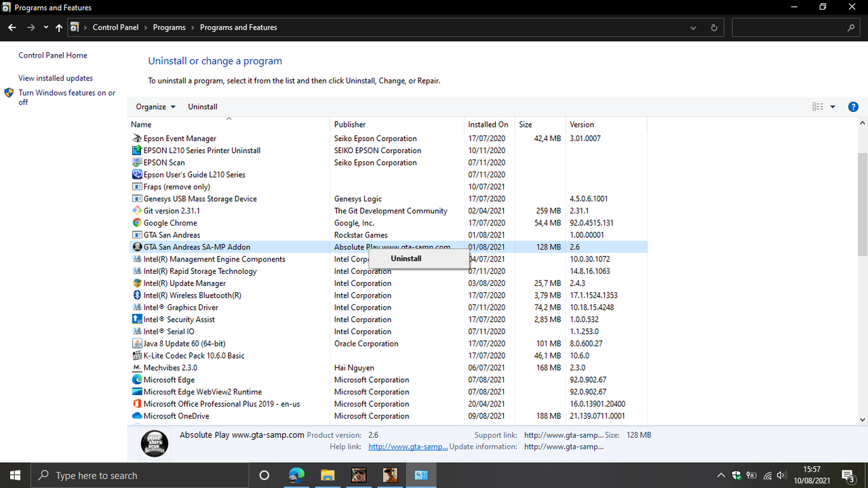Select Microsoft Edge WebView2 Runtime row
This screenshot has height=488, width=868.
coord(388,392)
